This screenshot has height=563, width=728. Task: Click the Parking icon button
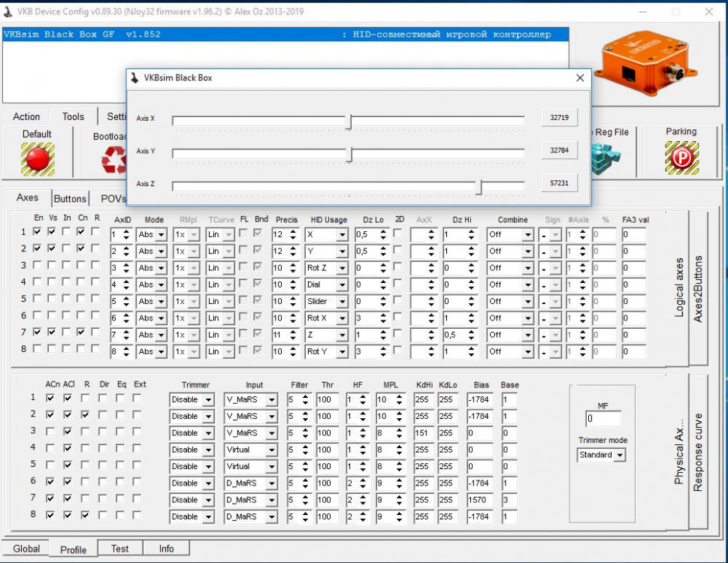pos(681,157)
